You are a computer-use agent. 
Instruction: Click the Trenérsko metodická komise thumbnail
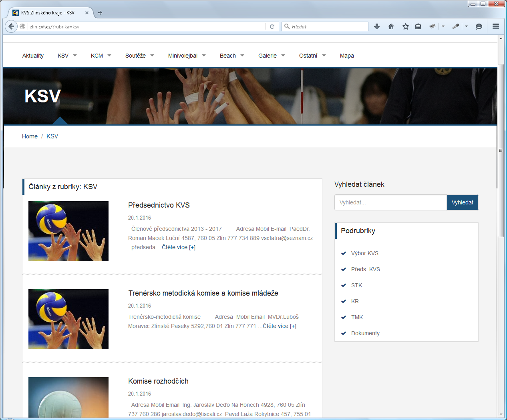coord(68,319)
